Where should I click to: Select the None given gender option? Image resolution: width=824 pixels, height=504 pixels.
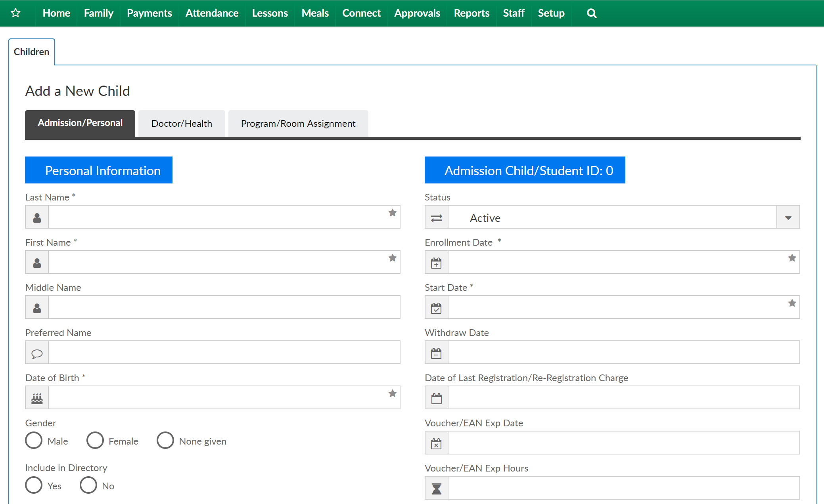coord(165,441)
